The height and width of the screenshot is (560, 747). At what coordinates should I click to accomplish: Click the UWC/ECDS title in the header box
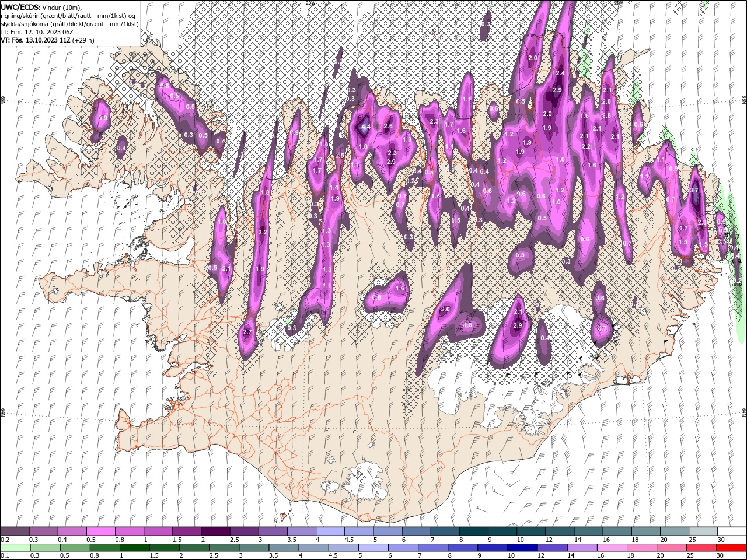click(20, 7)
